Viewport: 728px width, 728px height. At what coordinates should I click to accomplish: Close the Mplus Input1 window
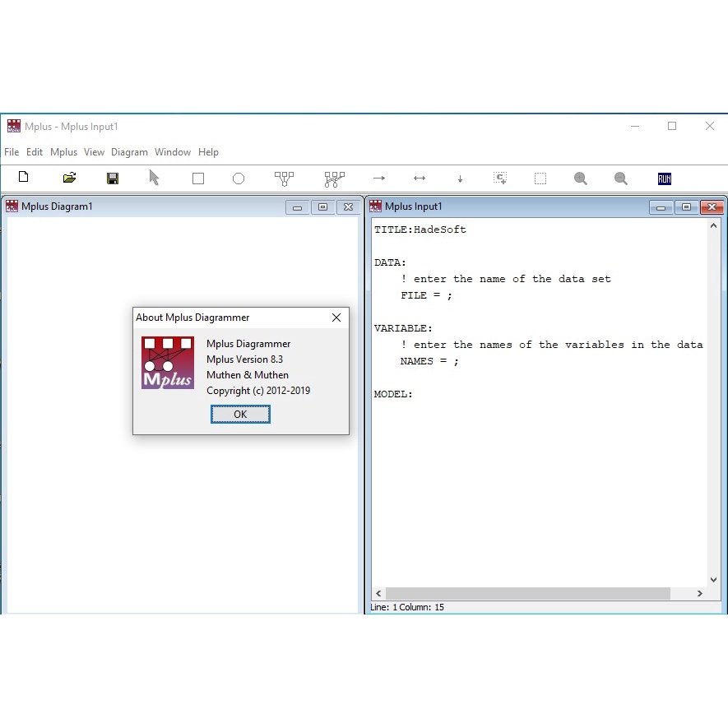(712, 207)
